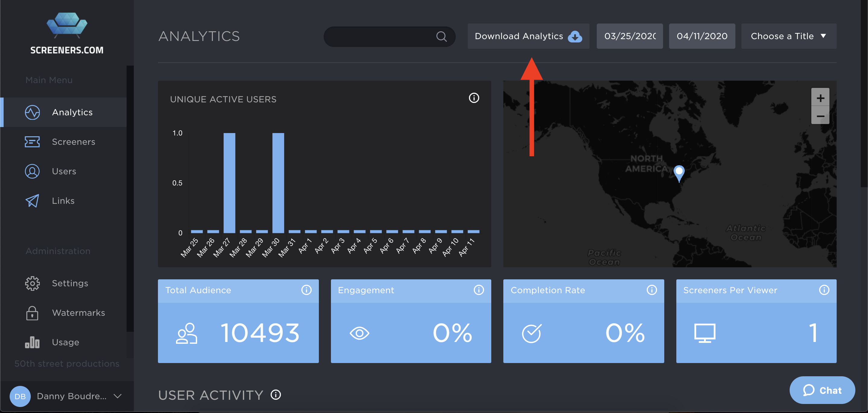Image resolution: width=868 pixels, height=413 pixels.
Task: Click the User Activity info icon
Action: 276,395
